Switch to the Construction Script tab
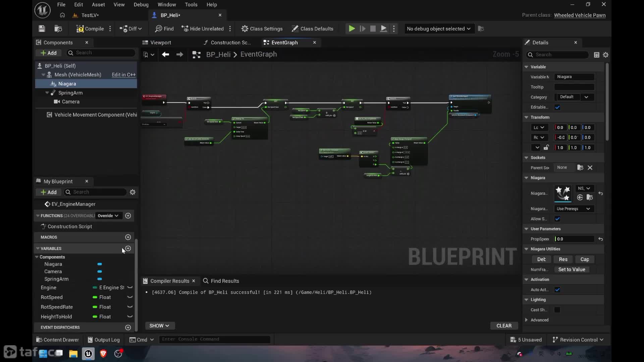The width and height of the screenshot is (644, 362). [227, 43]
